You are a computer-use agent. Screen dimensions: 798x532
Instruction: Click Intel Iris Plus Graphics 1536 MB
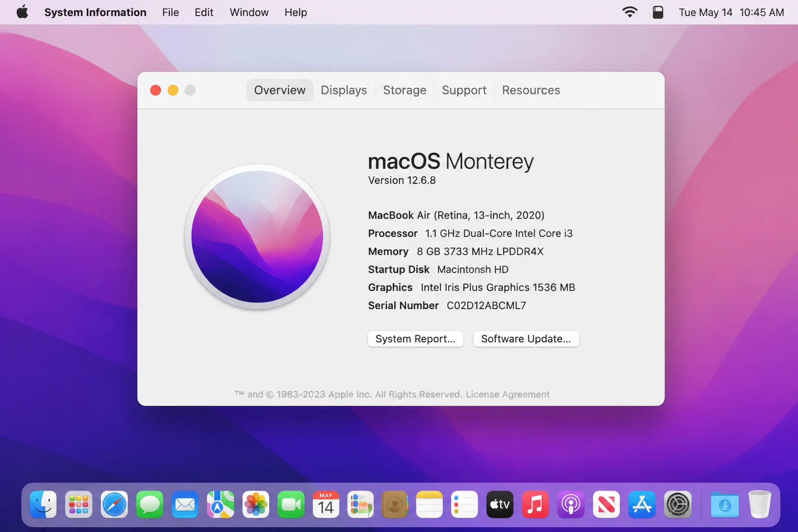pos(498,287)
